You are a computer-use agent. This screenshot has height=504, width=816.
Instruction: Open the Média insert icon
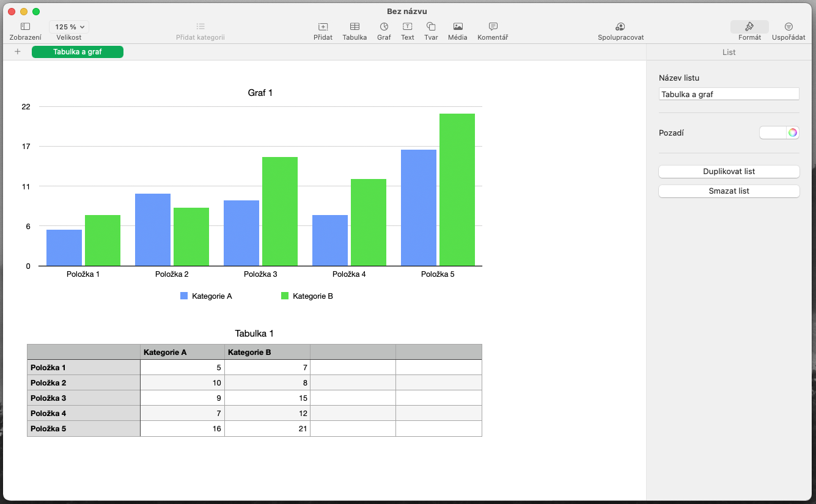457,27
